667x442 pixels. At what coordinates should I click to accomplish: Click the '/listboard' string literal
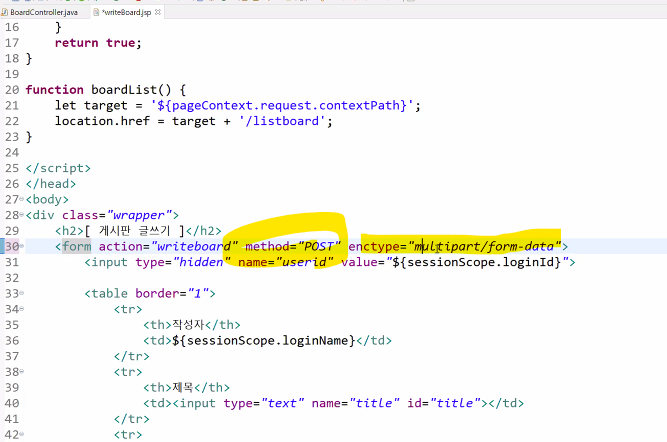click(x=282, y=121)
